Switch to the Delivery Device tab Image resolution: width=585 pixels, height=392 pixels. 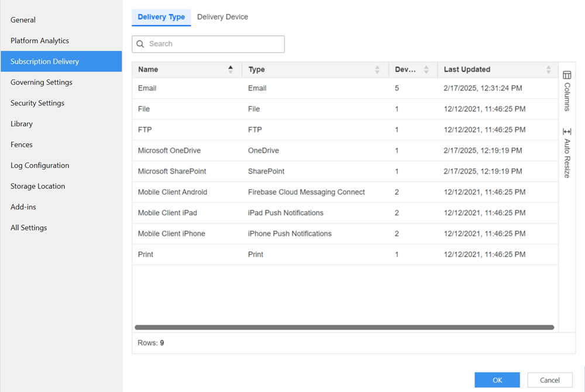pyautogui.click(x=222, y=17)
